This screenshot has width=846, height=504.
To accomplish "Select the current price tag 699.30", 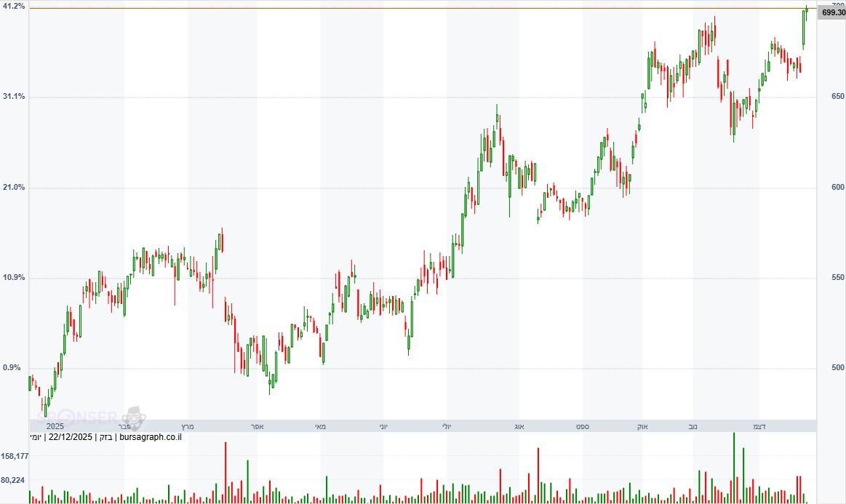I will (832, 12).
